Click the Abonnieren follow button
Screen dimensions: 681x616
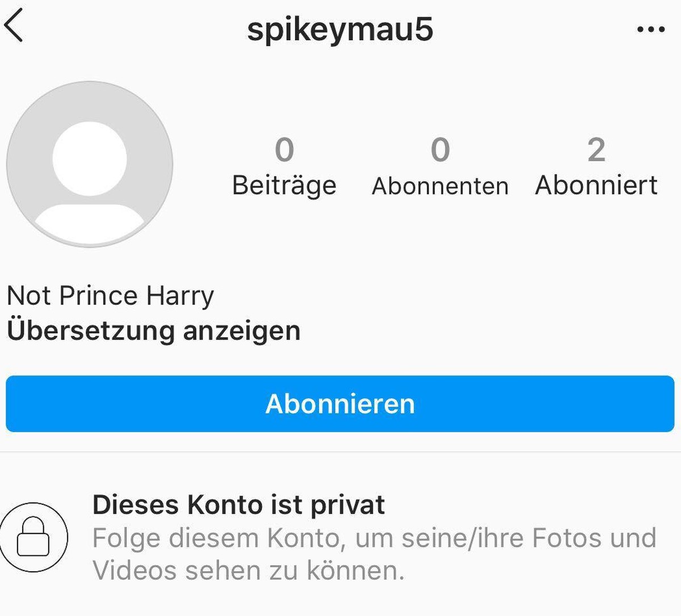point(340,404)
